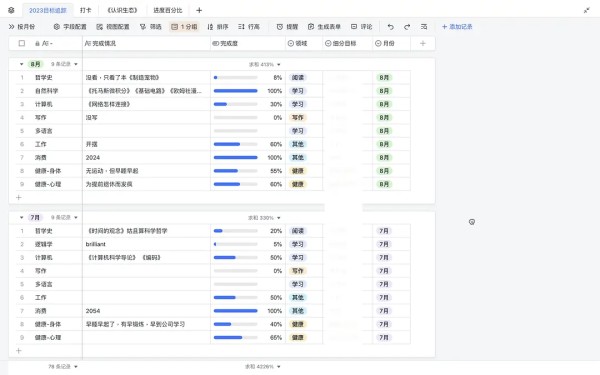
Task: Open the 提醒 reminder tool
Action: tap(287, 27)
